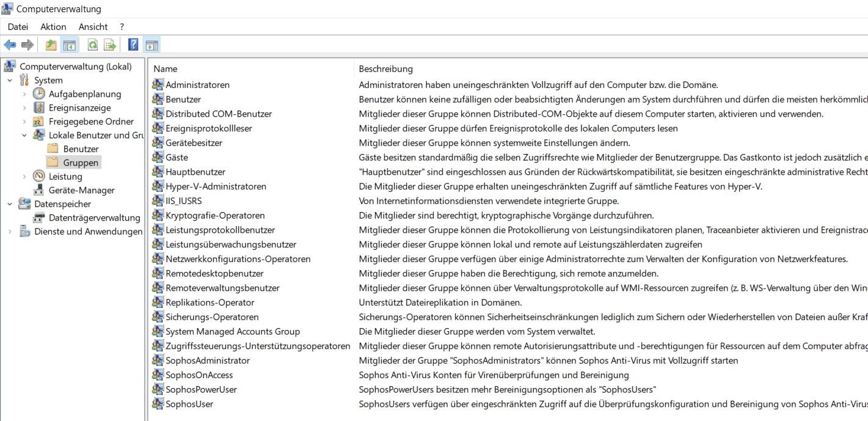Click the Datenspeicher storage icon
The height and width of the screenshot is (421, 868).
pyautogui.click(x=24, y=203)
